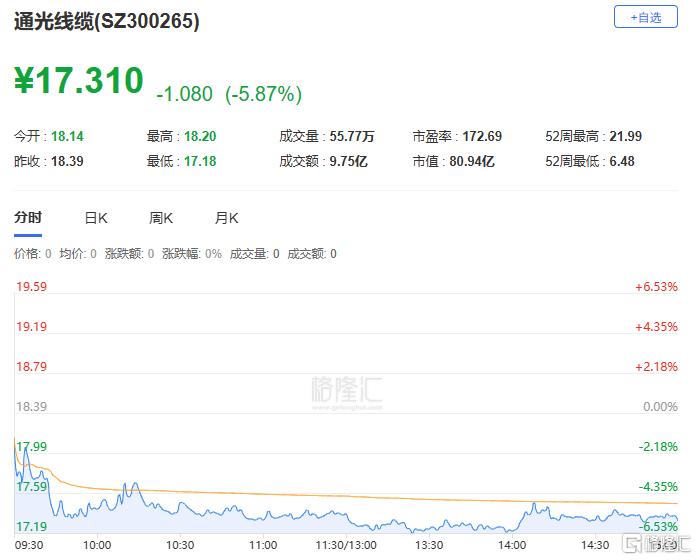Click the 11:30/13:00 time axis label
Image resolution: width=697 pixels, height=560 pixels.
346,545
